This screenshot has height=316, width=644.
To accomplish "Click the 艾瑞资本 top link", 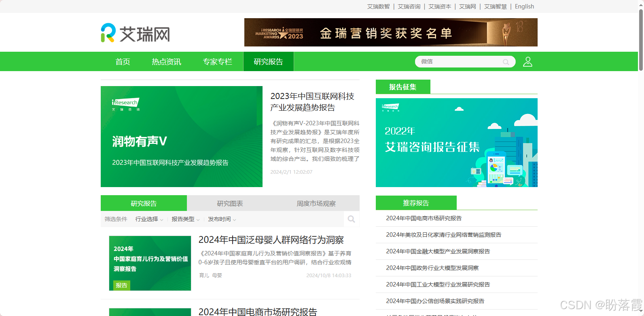I will (440, 6).
